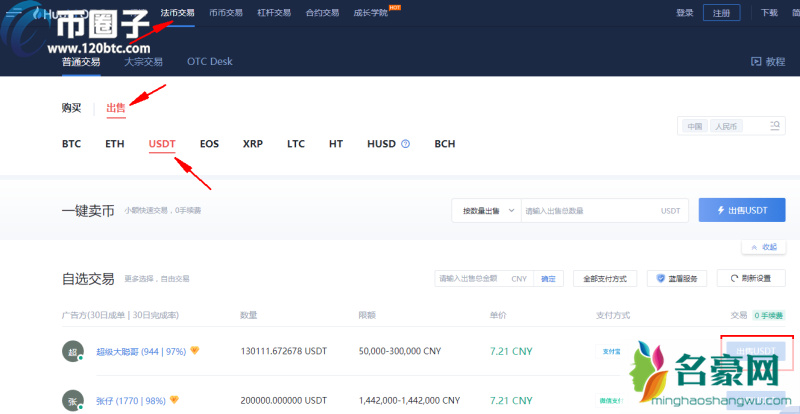Click the region search icon

coord(774,126)
